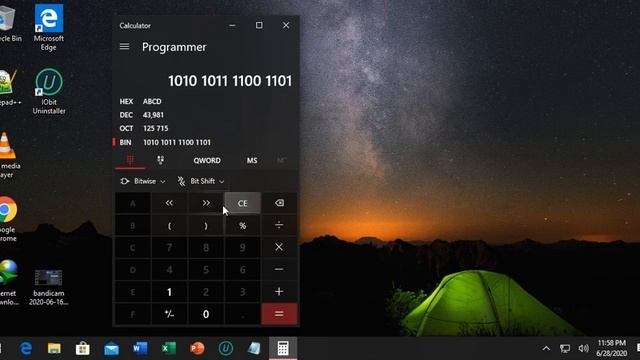
Task: Click the digit 1 key
Action: pyautogui.click(x=169, y=291)
